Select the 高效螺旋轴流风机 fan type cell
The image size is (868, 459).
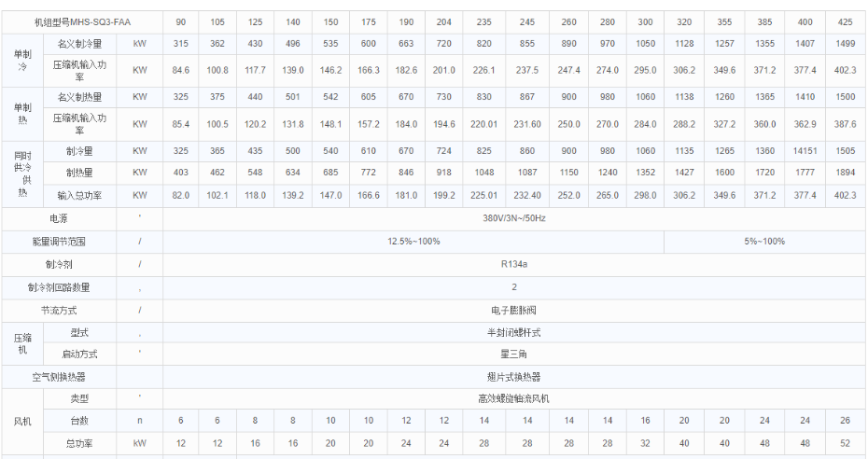tap(512, 398)
